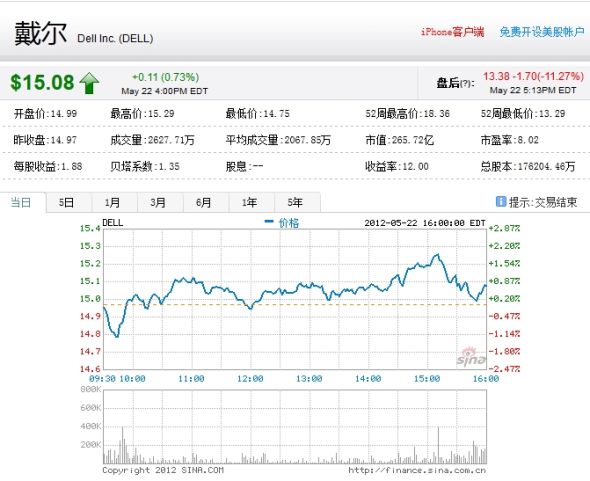
Task: Click the 每股收益:1.88 field
Action: point(48,166)
